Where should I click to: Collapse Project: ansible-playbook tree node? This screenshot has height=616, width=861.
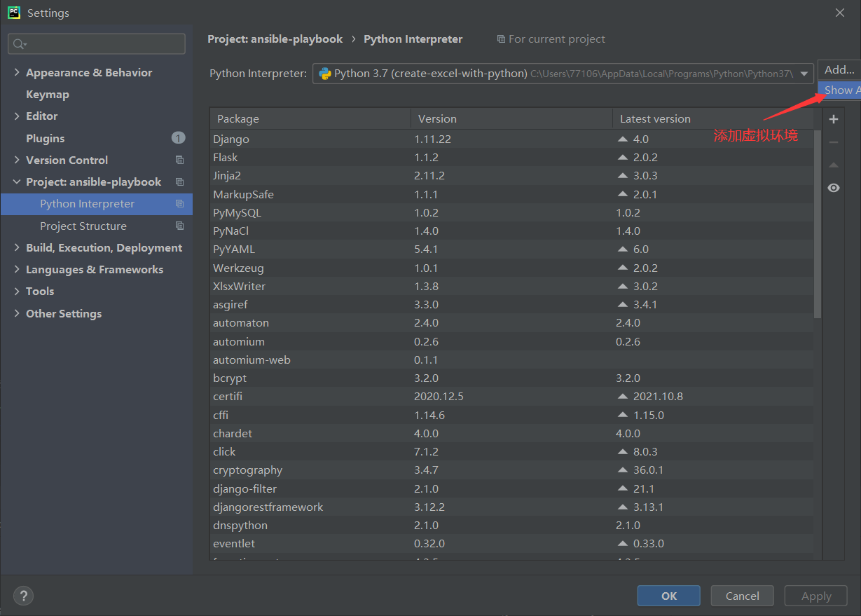(x=18, y=182)
